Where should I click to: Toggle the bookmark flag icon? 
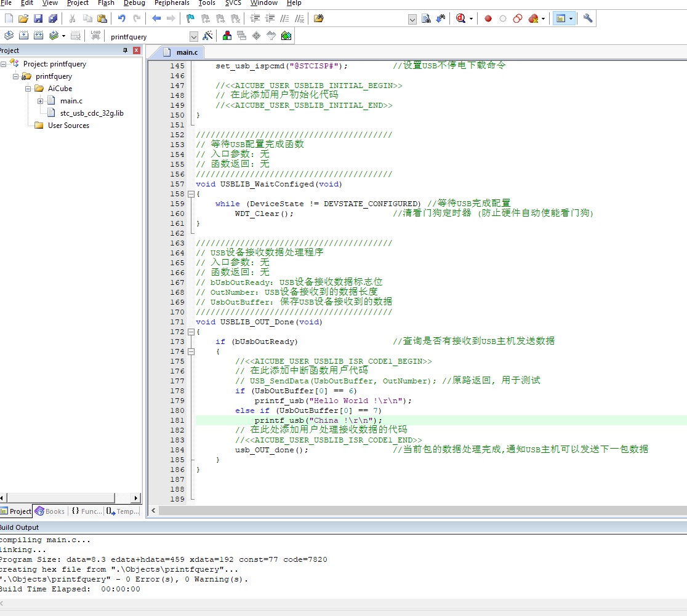[190, 18]
